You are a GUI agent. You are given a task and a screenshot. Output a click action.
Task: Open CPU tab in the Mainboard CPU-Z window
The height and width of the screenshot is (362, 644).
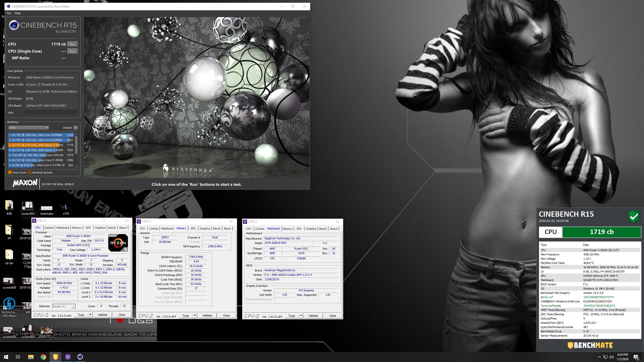249,229
